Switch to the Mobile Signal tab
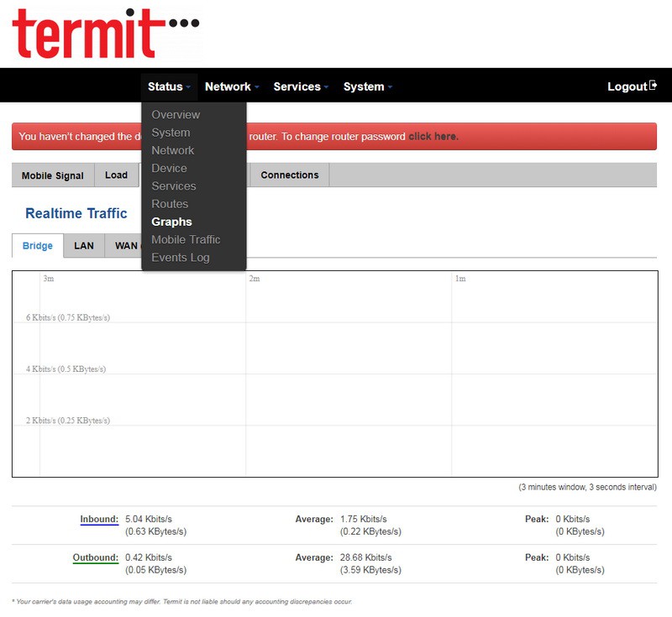 [x=52, y=175]
